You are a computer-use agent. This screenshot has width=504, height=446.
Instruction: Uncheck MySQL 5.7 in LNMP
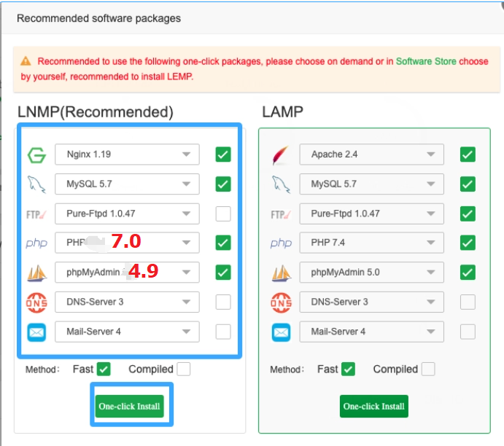(223, 184)
